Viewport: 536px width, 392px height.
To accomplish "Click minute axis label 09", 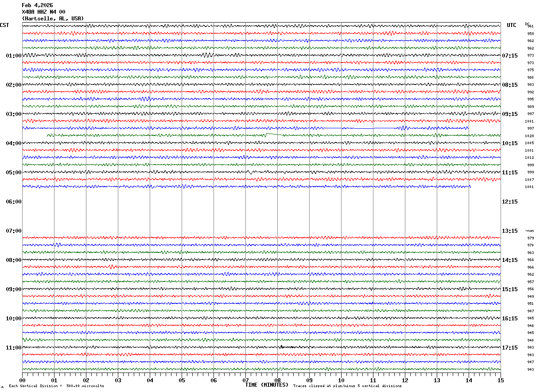I will 309,380.
